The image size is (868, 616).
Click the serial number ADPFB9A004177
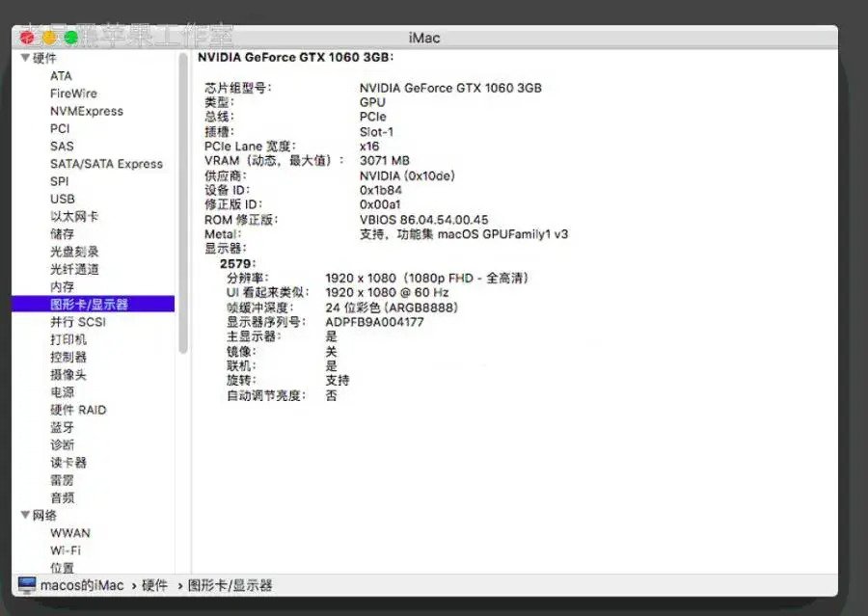(x=374, y=322)
